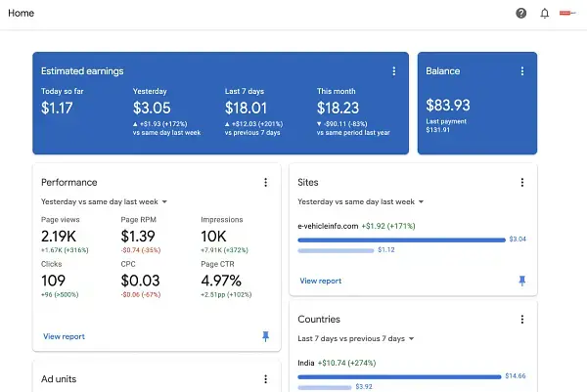Expand Countries 'Last 7 days' dropdown
Viewport: 587px width, 392px height.
point(356,338)
